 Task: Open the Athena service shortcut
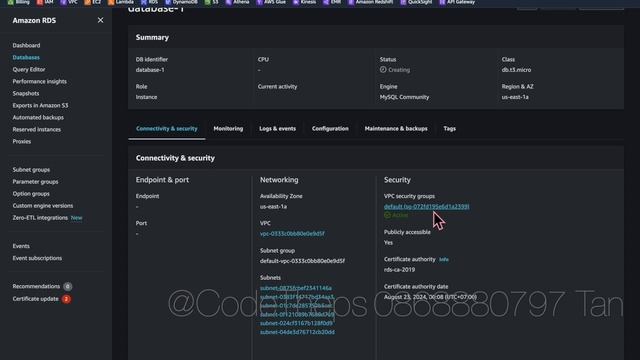pos(238,2)
